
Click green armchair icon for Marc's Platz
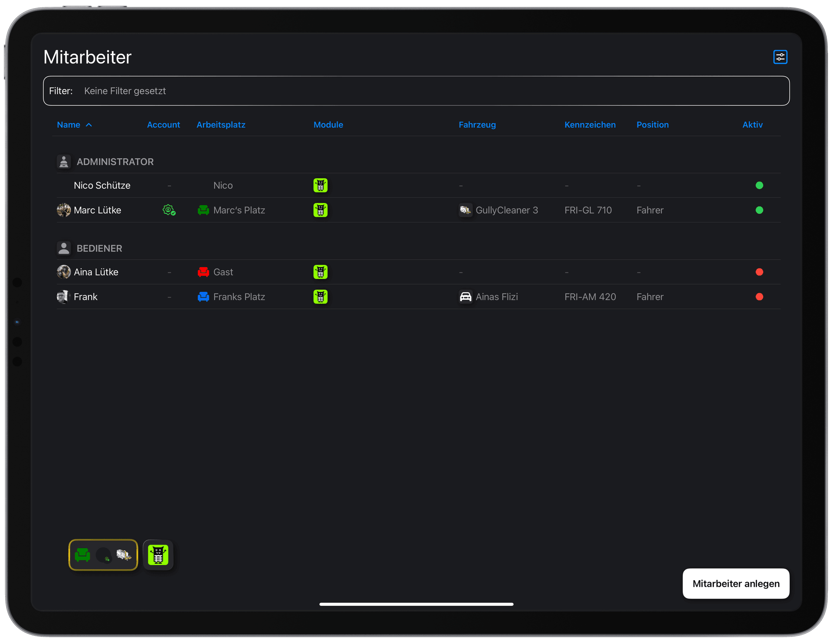tap(203, 210)
